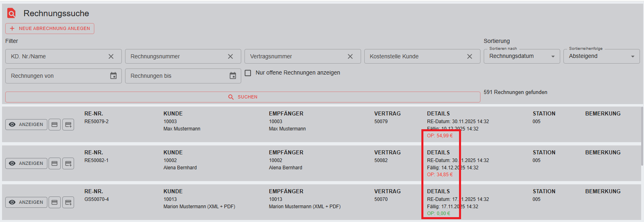The height and width of the screenshot is (222, 644).
Task: Show invoice RE50079-2 via Anzeigen
Action: coord(26,124)
